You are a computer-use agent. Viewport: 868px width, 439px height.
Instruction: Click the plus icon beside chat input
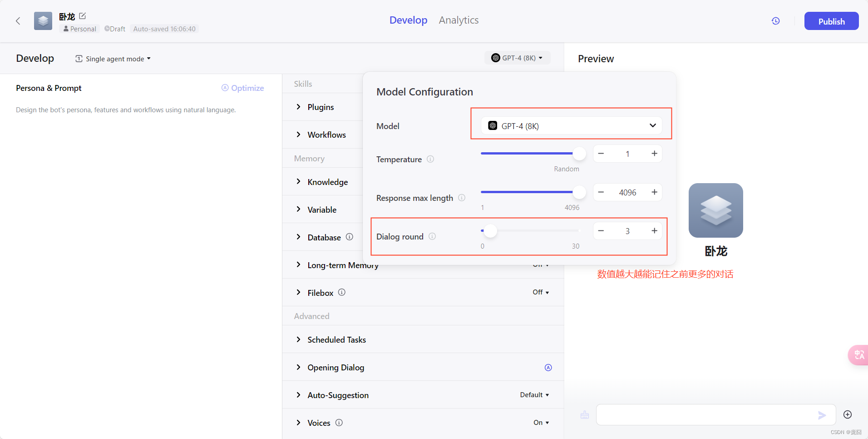click(848, 414)
